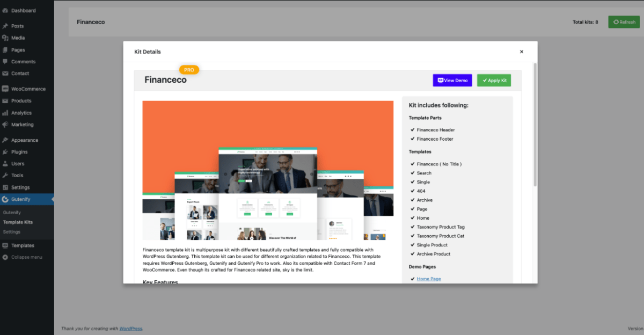Close the Kit Details dialog
This screenshot has width=644, height=335.
521,52
